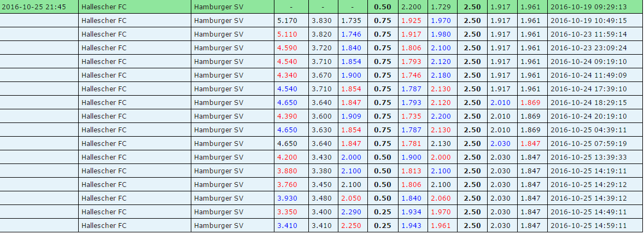
Task: Click red handicap odds 1.781
Action: point(411,144)
